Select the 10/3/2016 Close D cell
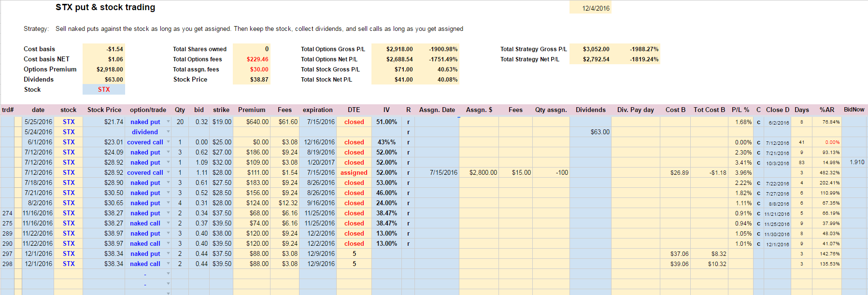 pyautogui.click(x=778, y=163)
